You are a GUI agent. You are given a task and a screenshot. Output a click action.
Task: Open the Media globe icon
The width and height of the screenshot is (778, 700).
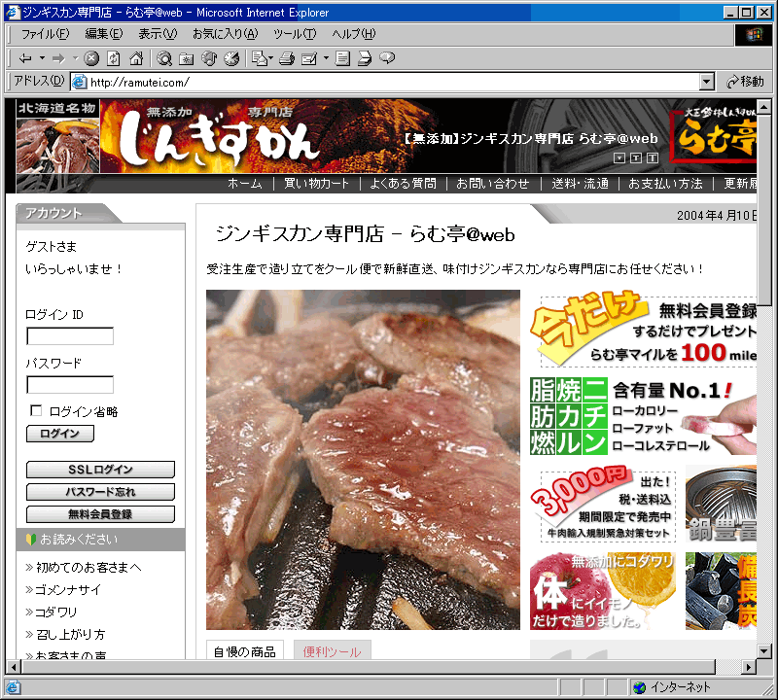pos(209,58)
